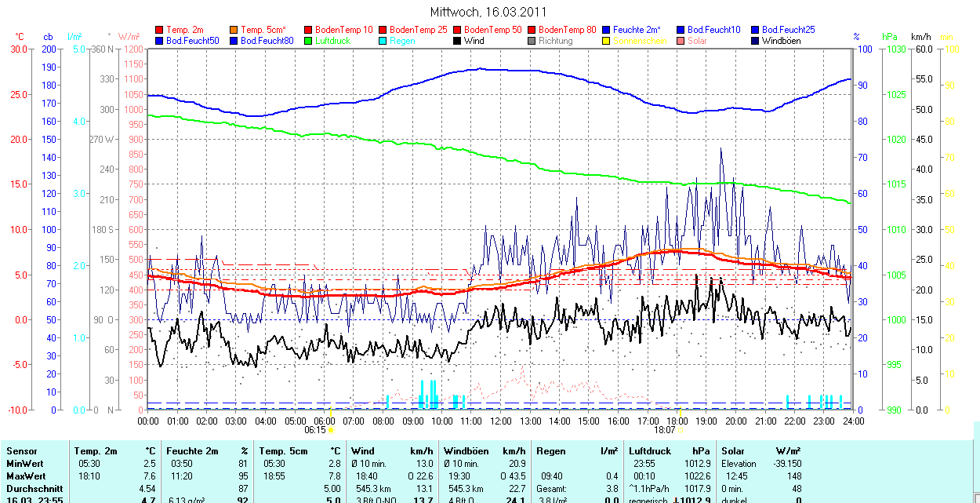Click the pink Solar legend square
Viewport: 980px width, 503px height.
(681, 41)
